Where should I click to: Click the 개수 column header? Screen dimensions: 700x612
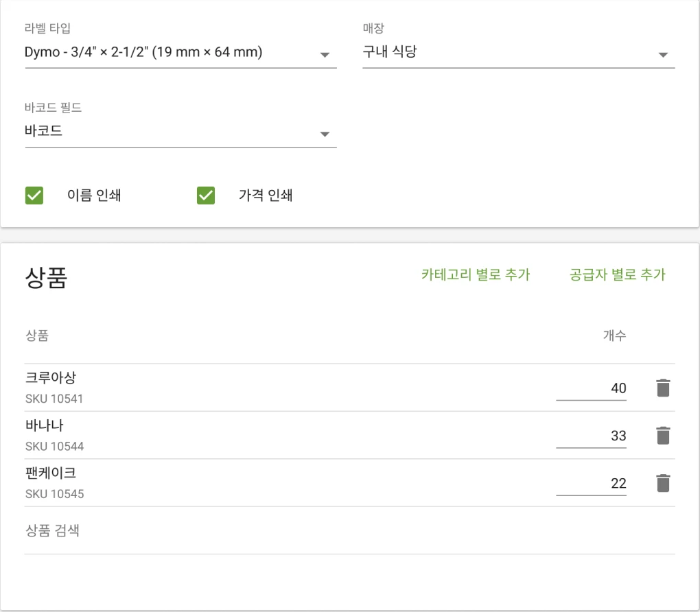coord(614,336)
